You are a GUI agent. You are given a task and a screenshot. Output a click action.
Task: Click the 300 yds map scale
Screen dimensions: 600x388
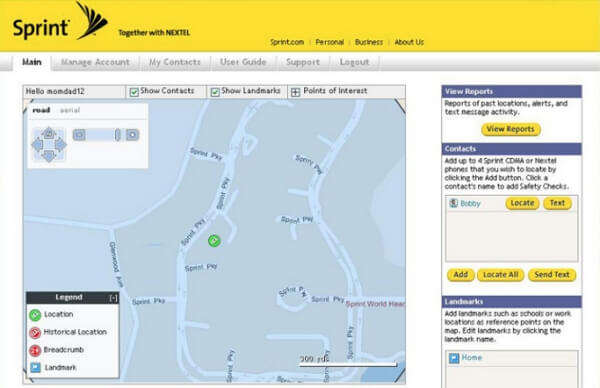click(348, 361)
